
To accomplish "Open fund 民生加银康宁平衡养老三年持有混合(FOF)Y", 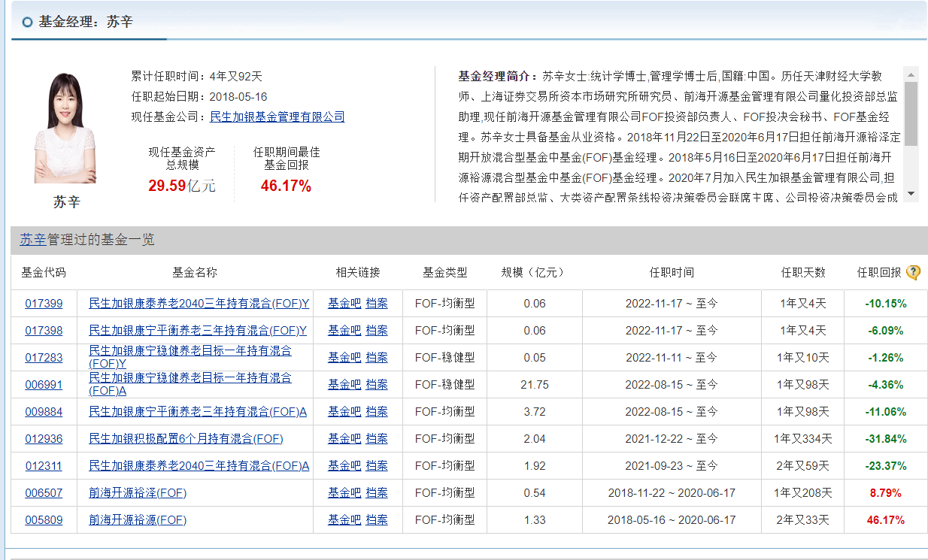I will [198, 331].
